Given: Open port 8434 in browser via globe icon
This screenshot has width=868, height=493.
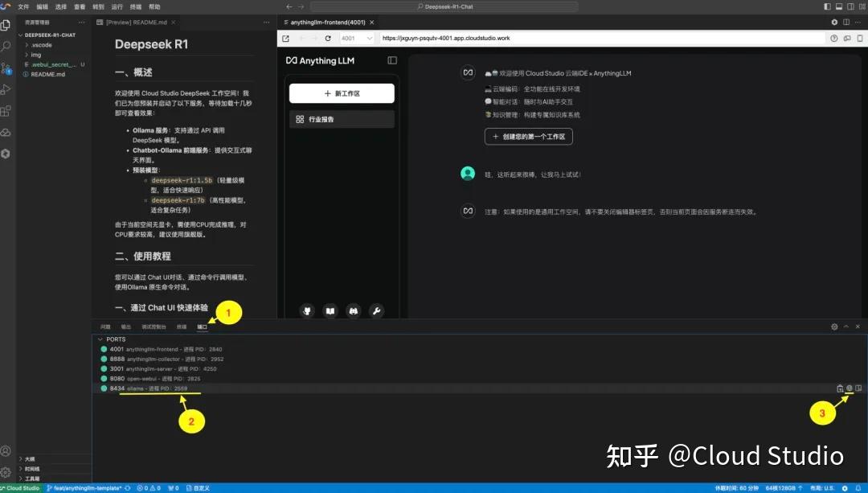Looking at the screenshot, I should [x=849, y=388].
